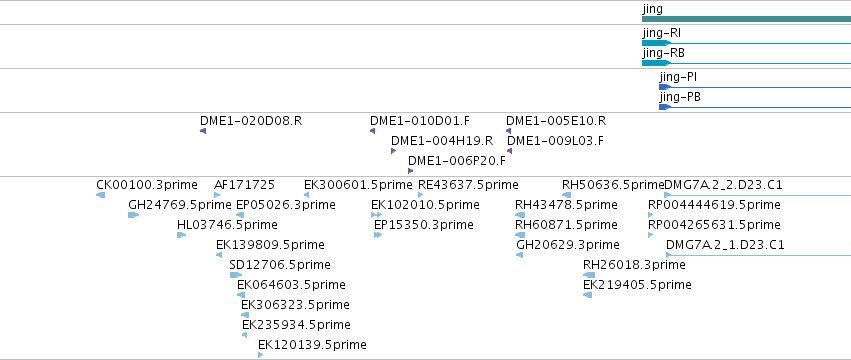851x360 pixels.
Task: Click the jing-RB label text
Action: (663, 53)
